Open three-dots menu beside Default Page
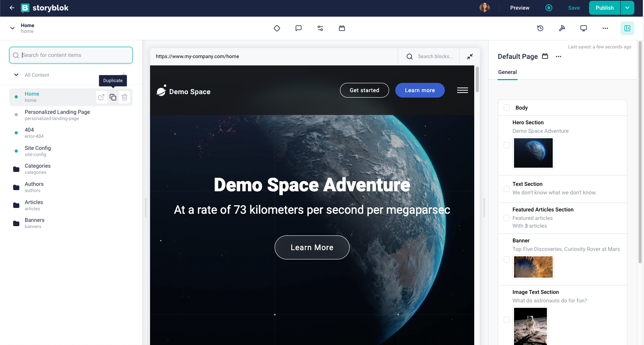Image resolution: width=644 pixels, height=345 pixels. (559, 57)
